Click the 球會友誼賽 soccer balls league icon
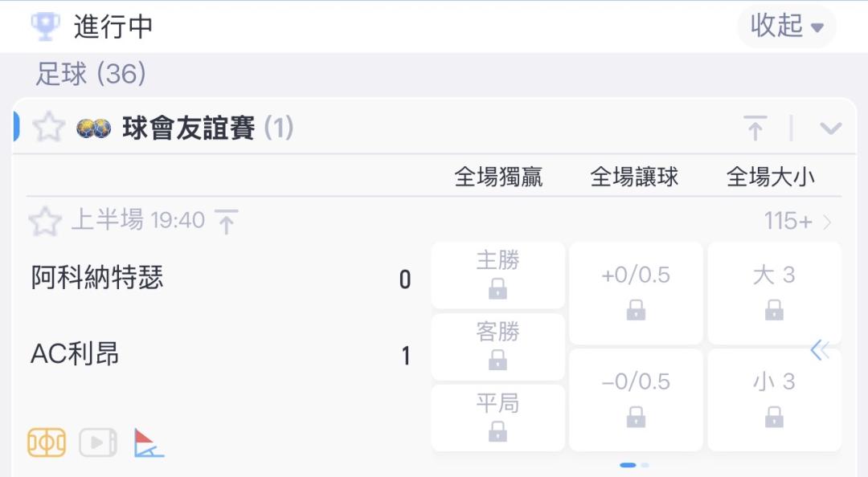Screen dimensions: 868x477 [x=93, y=128]
